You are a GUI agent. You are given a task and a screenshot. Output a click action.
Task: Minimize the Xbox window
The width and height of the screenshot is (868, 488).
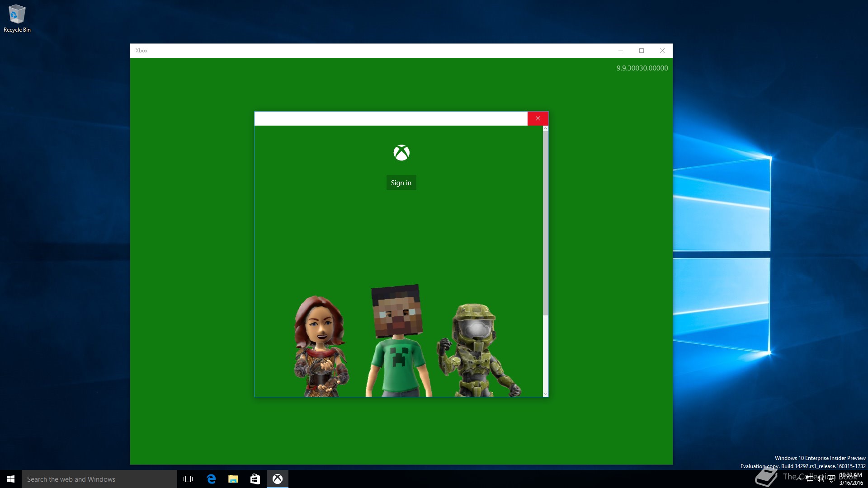pyautogui.click(x=621, y=51)
